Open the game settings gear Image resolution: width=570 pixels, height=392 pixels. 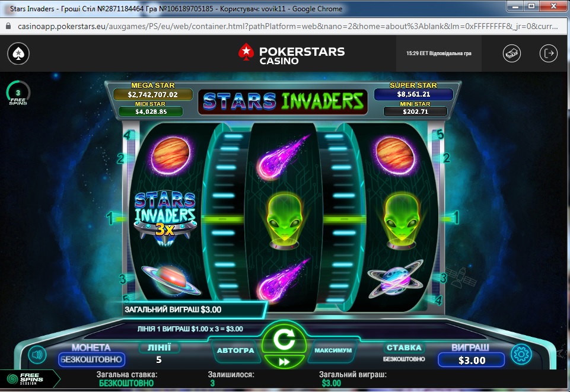tap(521, 354)
